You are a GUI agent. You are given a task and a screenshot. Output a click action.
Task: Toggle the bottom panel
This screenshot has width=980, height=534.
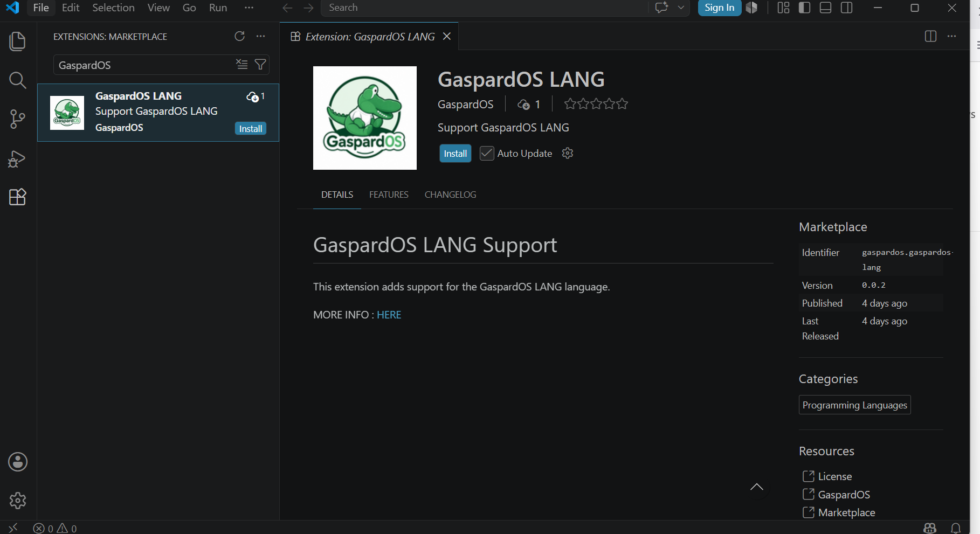point(826,8)
